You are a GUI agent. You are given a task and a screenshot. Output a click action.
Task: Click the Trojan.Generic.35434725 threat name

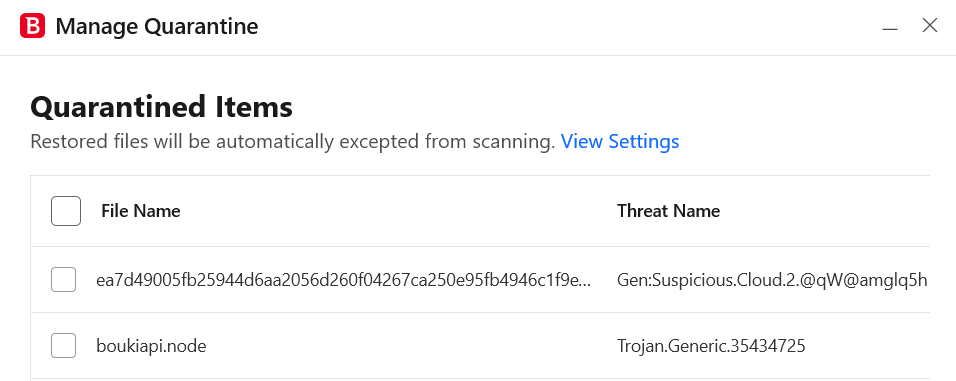pos(711,346)
